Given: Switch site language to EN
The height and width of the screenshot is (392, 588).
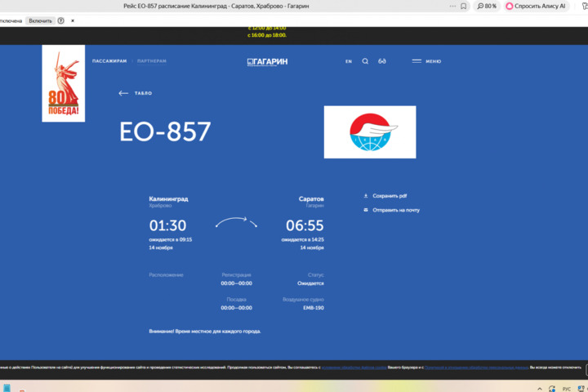Looking at the screenshot, I should pos(349,61).
